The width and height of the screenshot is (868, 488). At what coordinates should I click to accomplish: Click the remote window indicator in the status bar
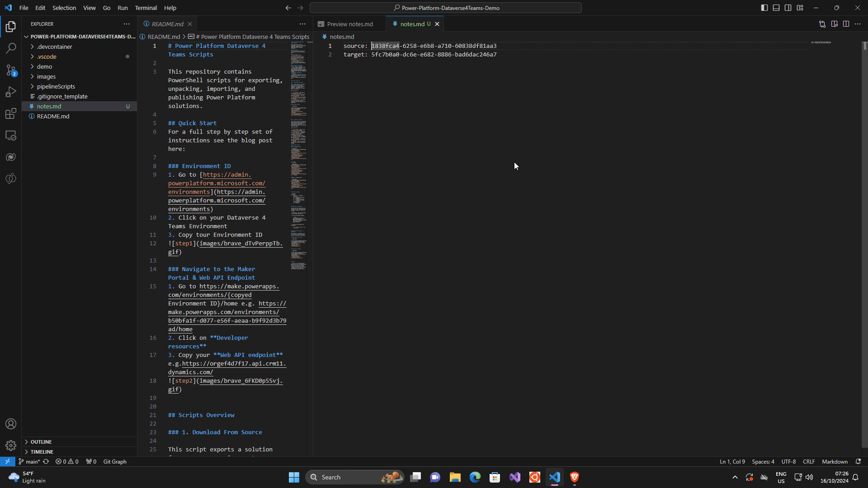coord(7,461)
